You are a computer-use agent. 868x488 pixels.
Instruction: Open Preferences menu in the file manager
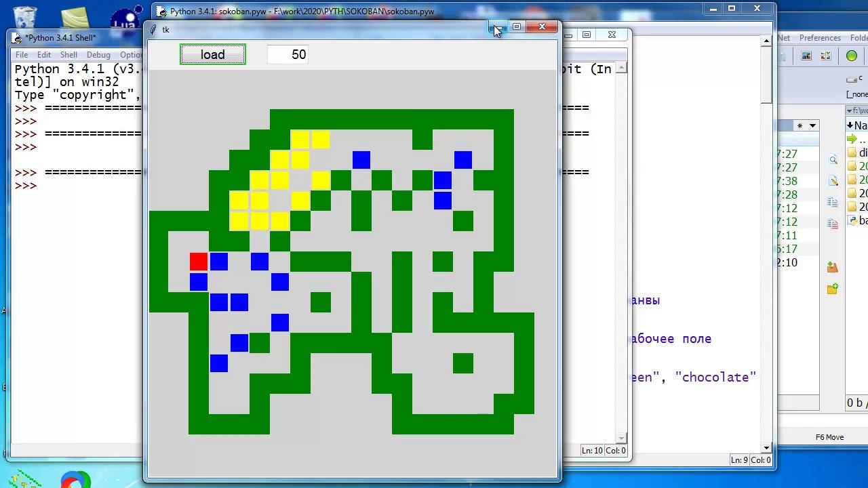click(820, 38)
